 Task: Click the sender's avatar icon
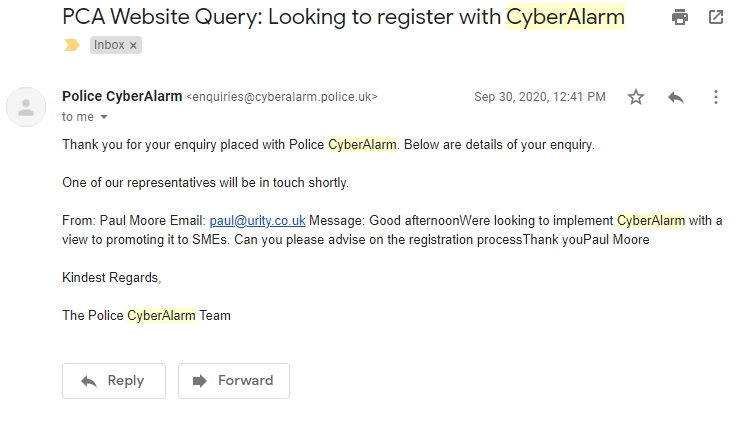(x=26, y=106)
